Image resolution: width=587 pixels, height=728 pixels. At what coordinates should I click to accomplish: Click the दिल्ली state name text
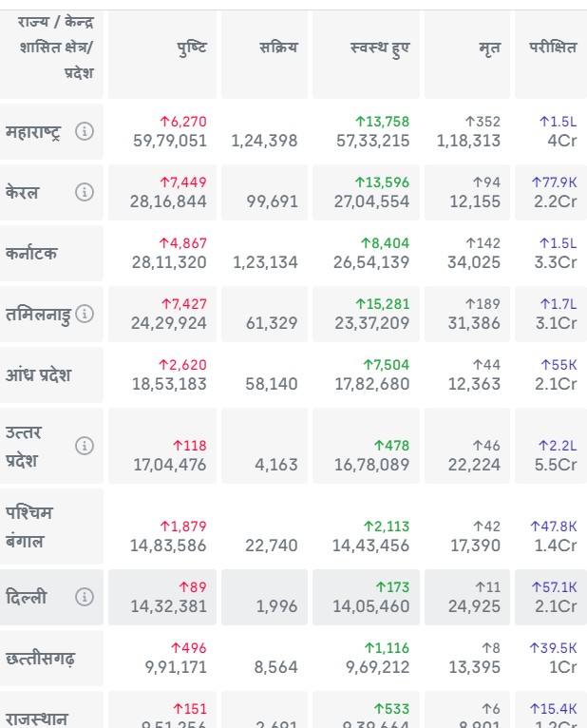pyautogui.click(x=26, y=598)
